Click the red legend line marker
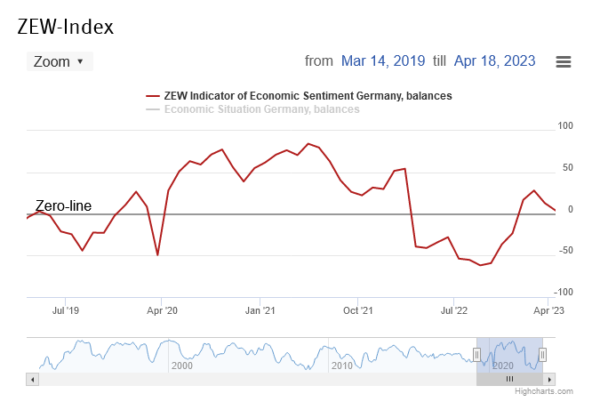Image resolution: width=600 pixels, height=418 pixels. click(152, 96)
